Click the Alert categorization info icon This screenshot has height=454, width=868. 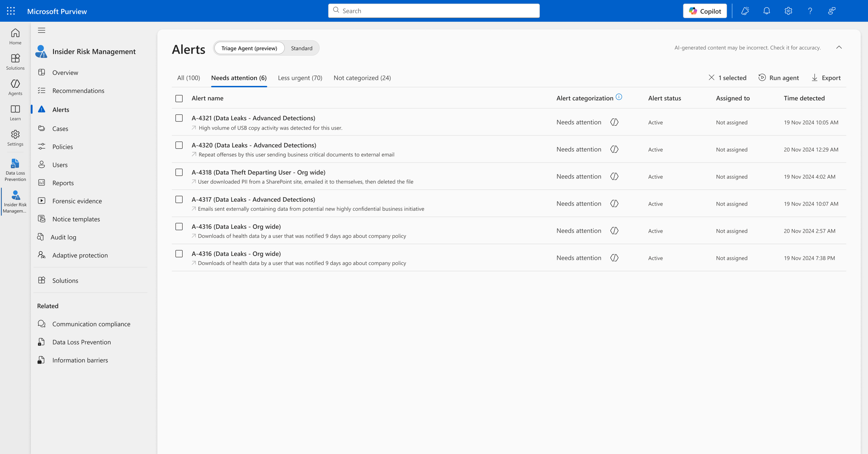[619, 97]
